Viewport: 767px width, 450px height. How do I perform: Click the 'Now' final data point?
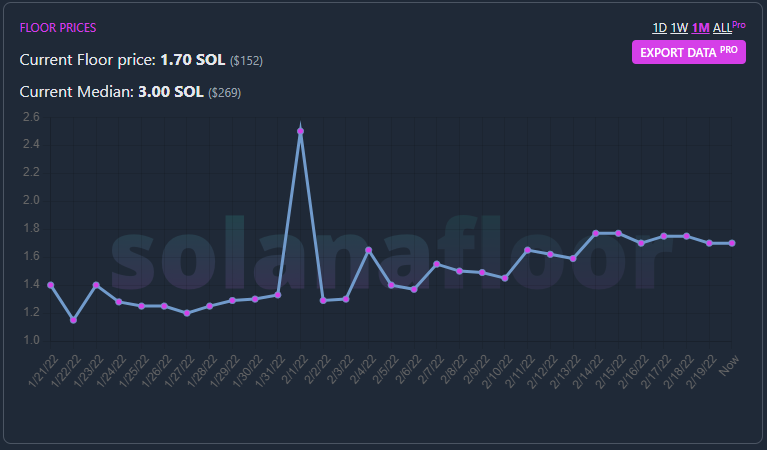732,243
